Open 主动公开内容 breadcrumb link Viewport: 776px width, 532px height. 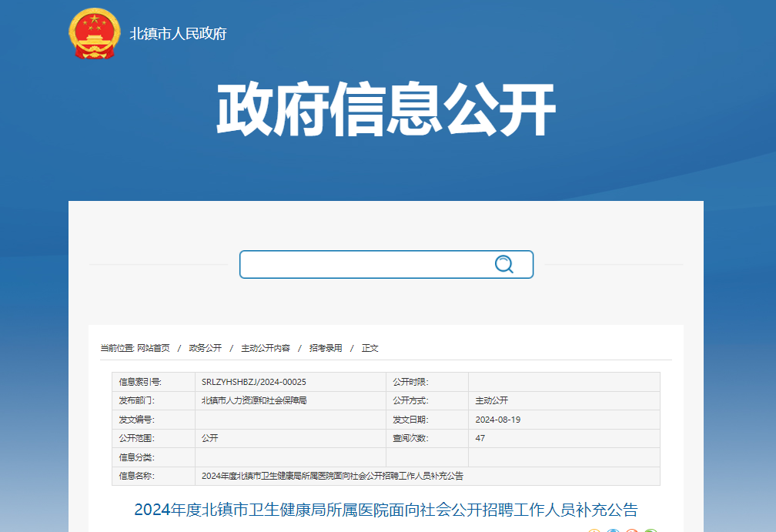[x=266, y=348]
